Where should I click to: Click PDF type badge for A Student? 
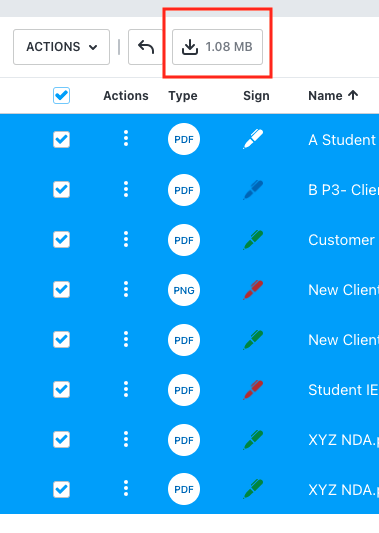tap(184, 139)
